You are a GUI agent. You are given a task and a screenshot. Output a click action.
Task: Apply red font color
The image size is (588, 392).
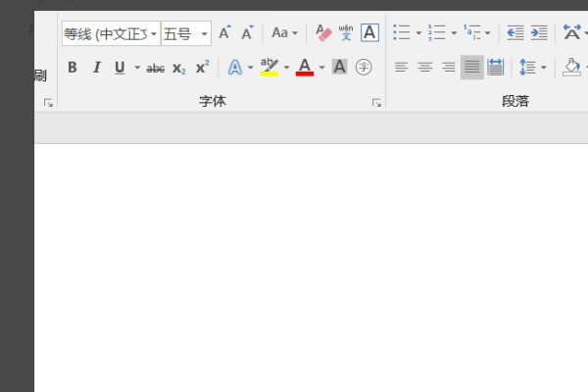click(305, 68)
